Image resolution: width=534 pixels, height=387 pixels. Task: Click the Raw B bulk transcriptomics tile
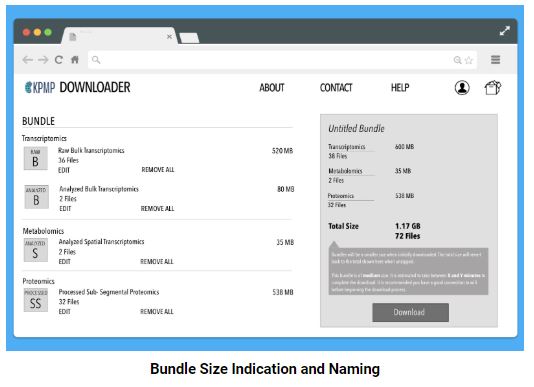click(35, 158)
